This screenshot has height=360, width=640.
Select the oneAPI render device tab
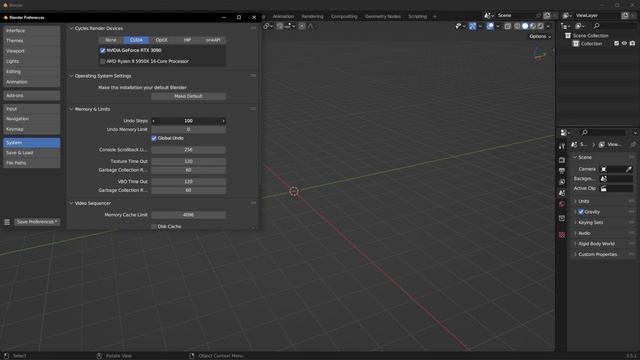pos(213,40)
